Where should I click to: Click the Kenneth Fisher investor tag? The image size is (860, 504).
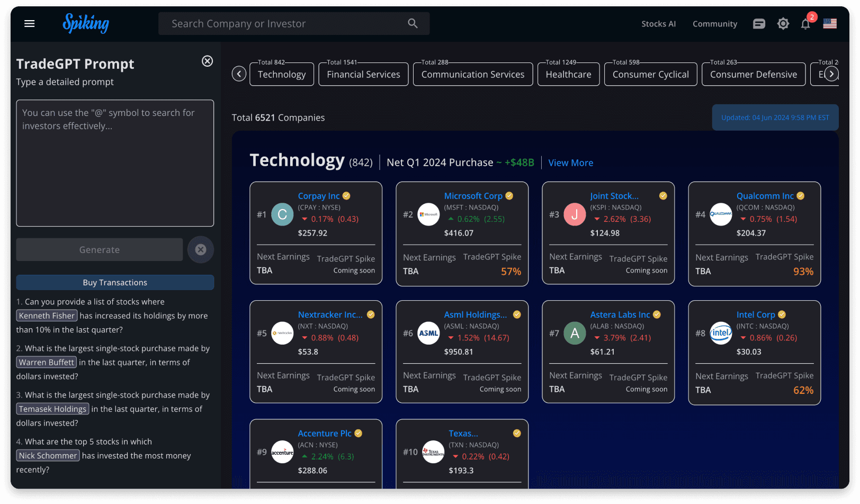[x=47, y=316]
